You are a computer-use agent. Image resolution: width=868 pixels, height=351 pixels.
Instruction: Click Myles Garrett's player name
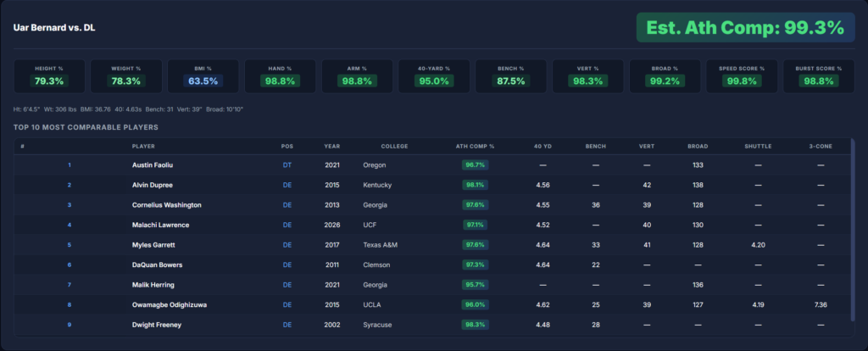(147, 245)
